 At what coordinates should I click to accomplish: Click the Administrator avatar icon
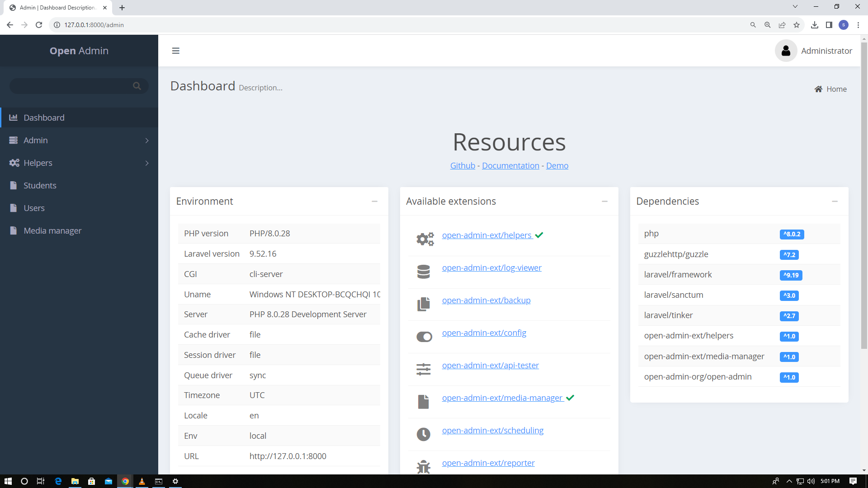(x=786, y=51)
